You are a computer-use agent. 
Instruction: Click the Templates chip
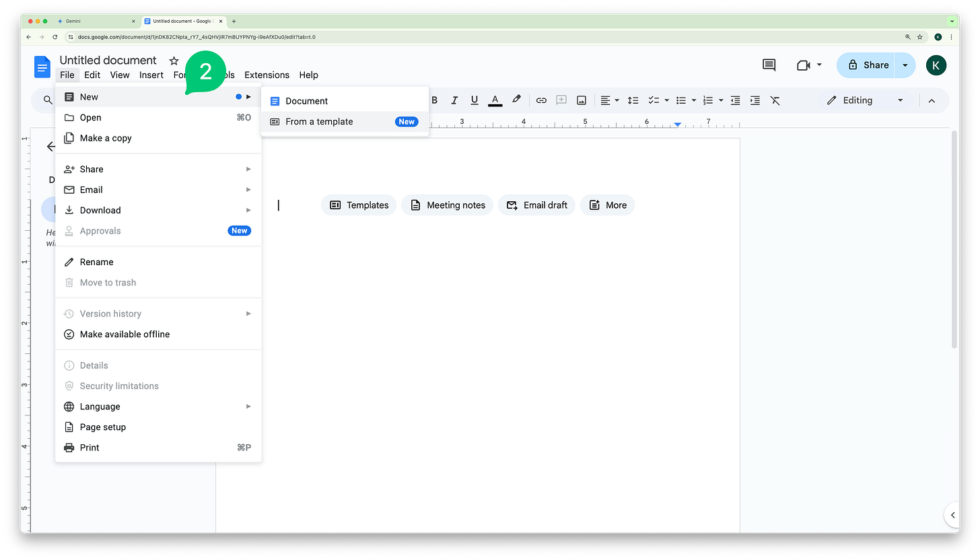pyautogui.click(x=359, y=205)
